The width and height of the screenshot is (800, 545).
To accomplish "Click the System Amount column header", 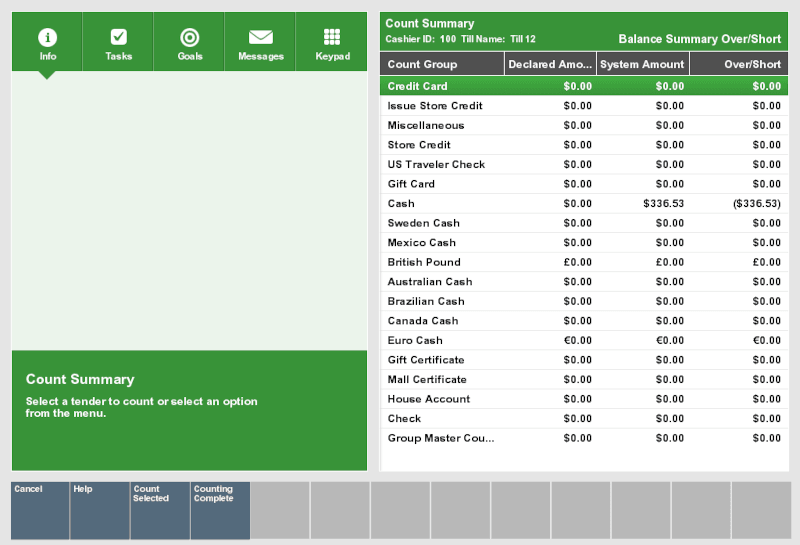I will 643,64.
